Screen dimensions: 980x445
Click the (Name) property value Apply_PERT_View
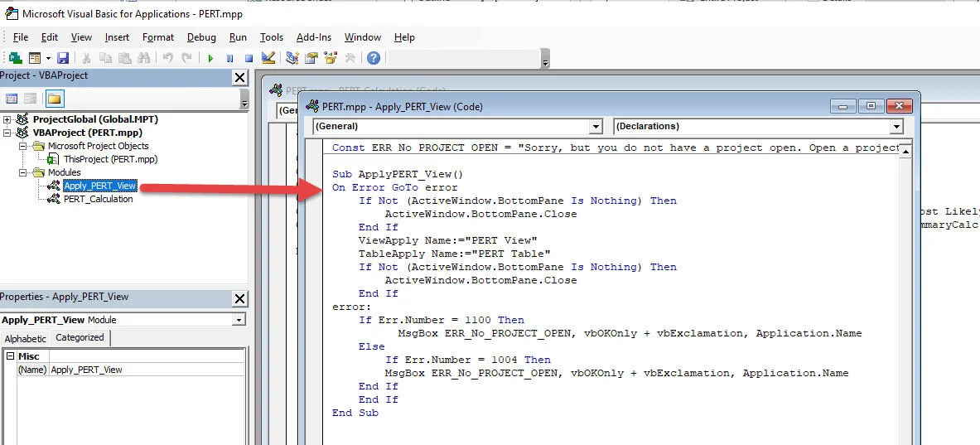[x=147, y=370]
